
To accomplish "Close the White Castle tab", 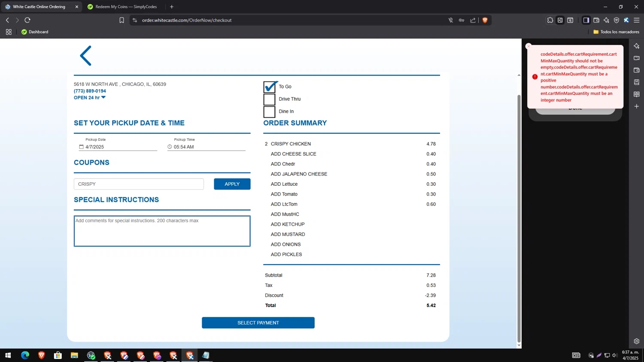I will (77, 7).
